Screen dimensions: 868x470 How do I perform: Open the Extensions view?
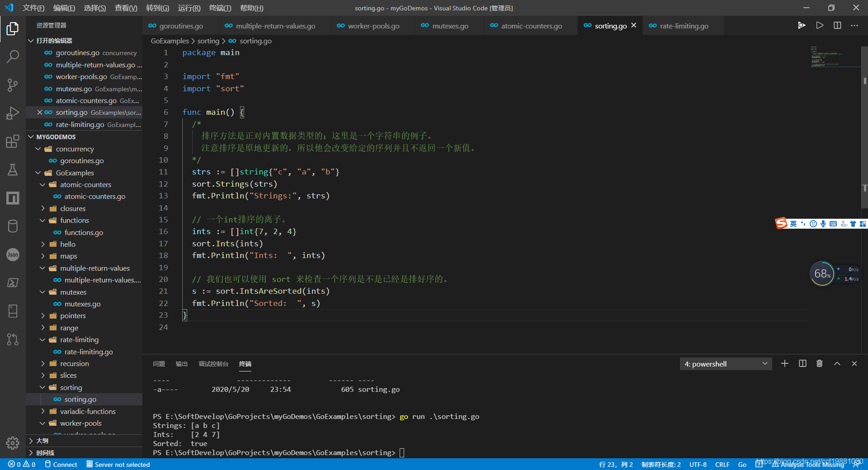(13, 141)
